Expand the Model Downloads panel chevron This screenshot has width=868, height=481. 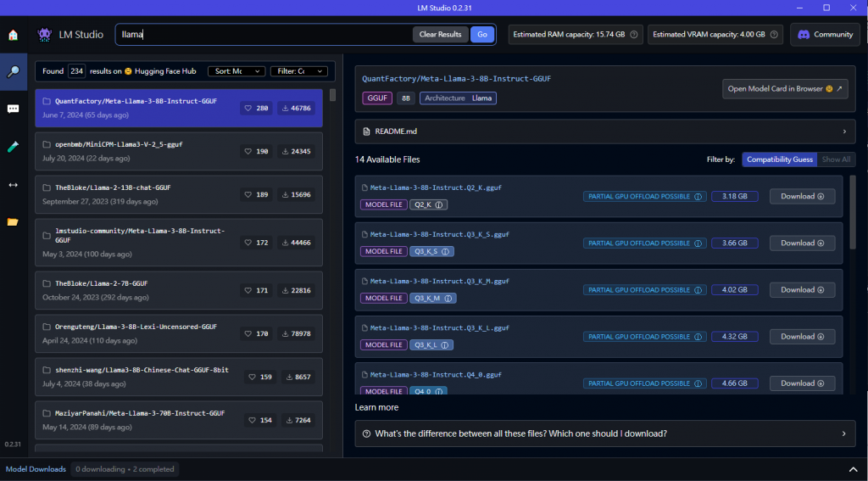854,469
